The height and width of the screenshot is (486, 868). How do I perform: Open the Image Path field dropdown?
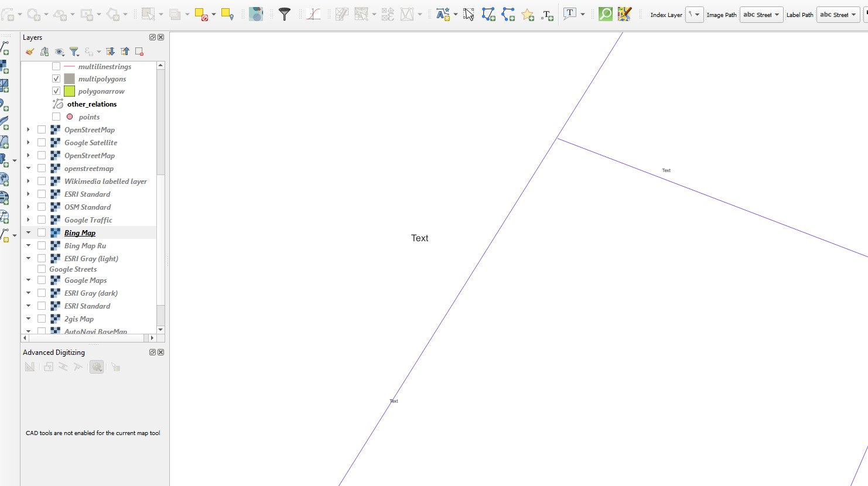(761, 15)
